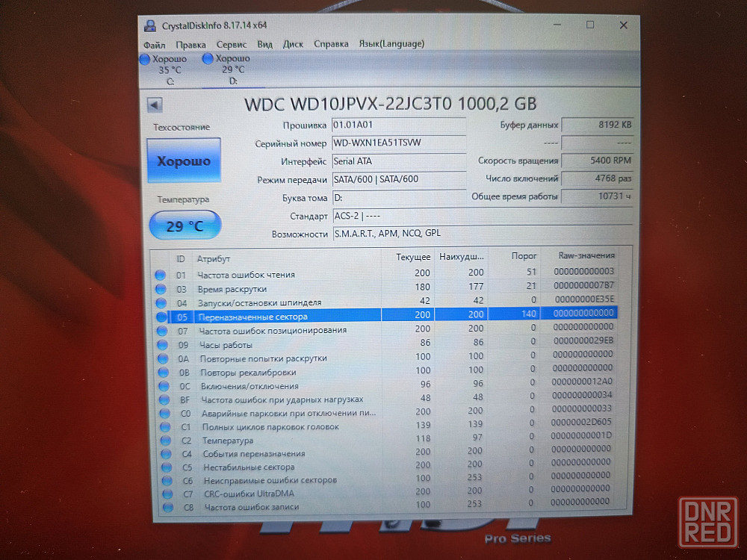Click status icon for Время раскрутки
The height and width of the screenshot is (560, 747).
tap(161, 289)
